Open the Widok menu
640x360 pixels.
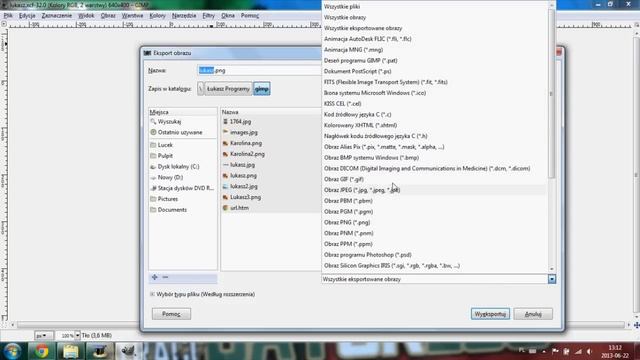pos(86,16)
